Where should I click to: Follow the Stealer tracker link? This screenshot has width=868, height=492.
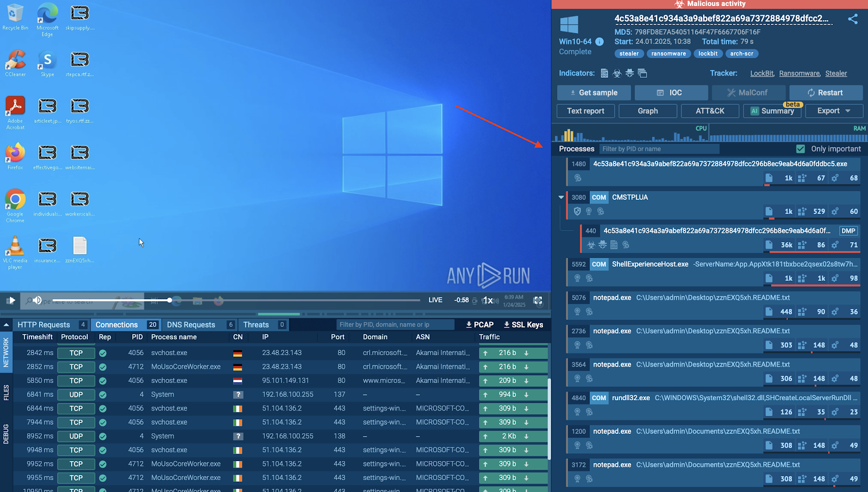point(836,73)
